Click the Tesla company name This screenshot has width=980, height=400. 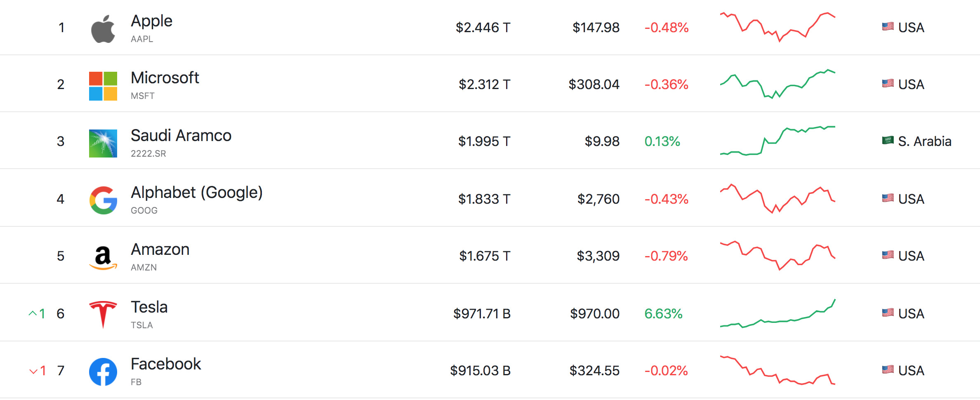pyautogui.click(x=149, y=307)
